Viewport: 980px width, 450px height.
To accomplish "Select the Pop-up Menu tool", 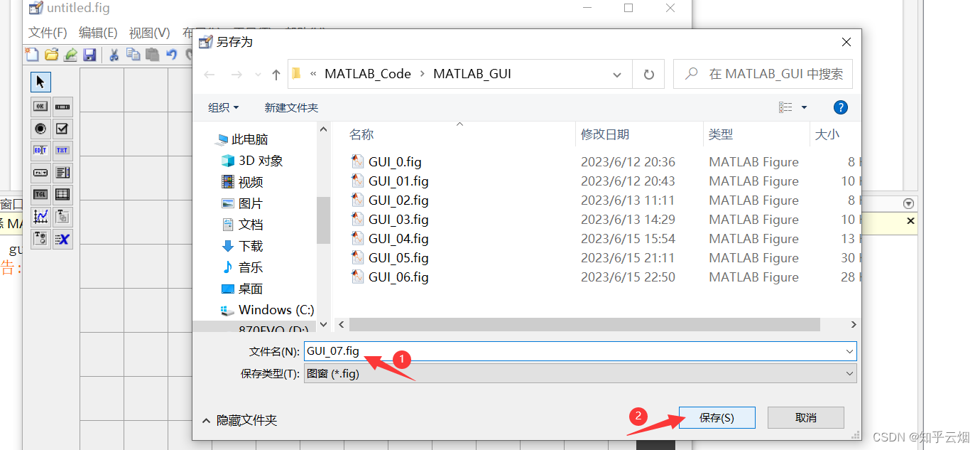I will (x=40, y=173).
